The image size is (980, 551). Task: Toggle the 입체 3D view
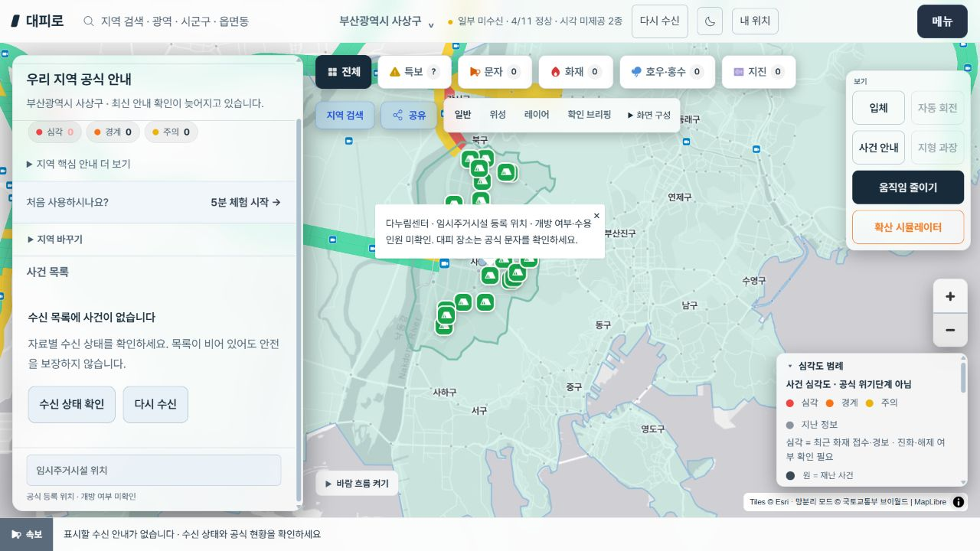click(x=878, y=108)
